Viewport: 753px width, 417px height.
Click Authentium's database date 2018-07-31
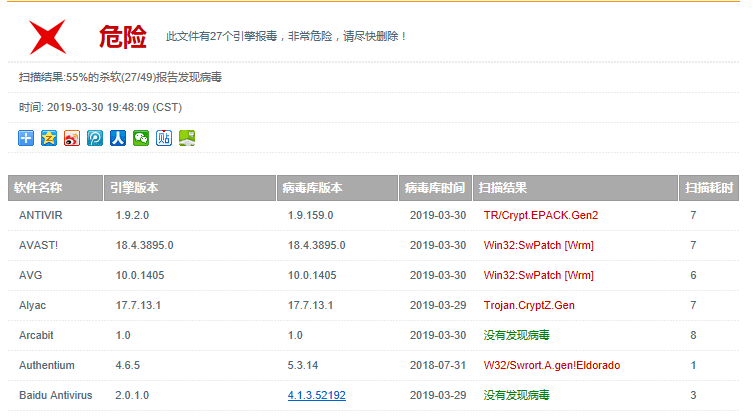(438, 366)
